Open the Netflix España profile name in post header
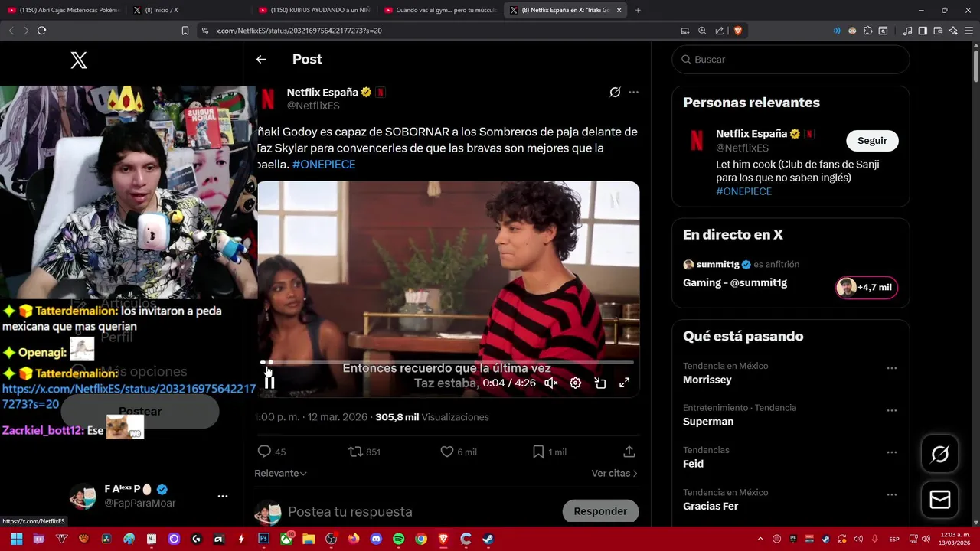The height and width of the screenshot is (551, 980). coord(322,92)
